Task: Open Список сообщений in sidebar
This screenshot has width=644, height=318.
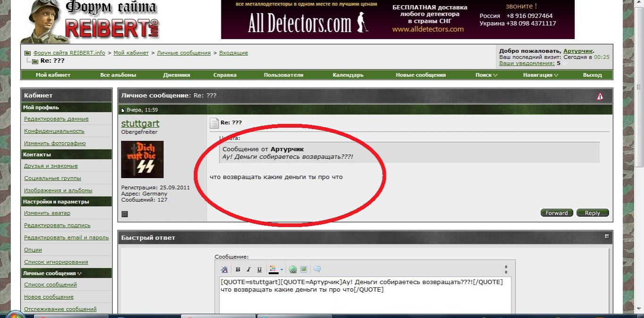Action: click(x=50, y=285)
